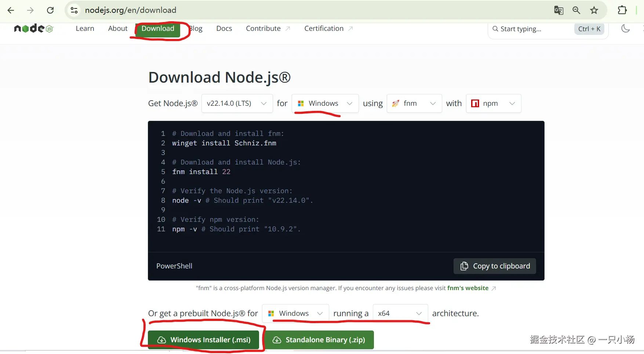Click the '# Verify npm version:' comment
Screen dimensions: 644x354
[215, 220]
